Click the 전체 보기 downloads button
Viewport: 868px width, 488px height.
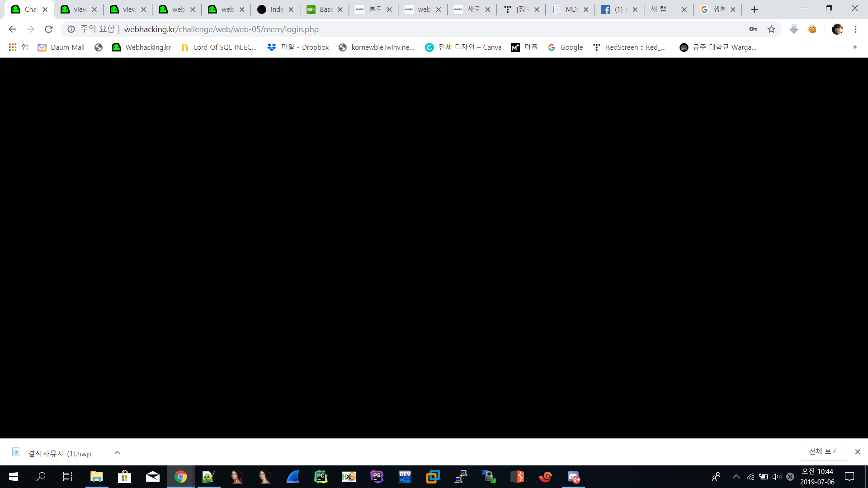823,451
